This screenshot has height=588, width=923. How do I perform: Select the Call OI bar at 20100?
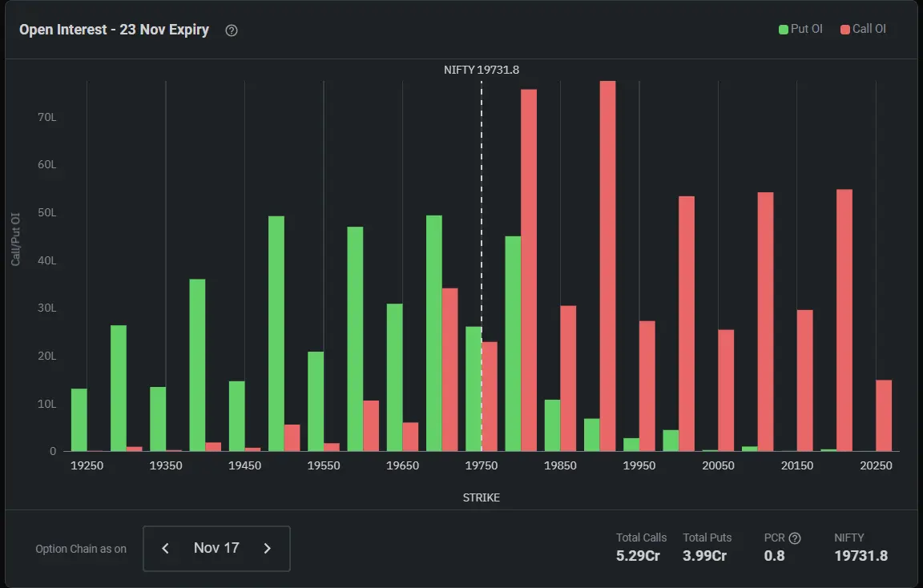point(765,322)
